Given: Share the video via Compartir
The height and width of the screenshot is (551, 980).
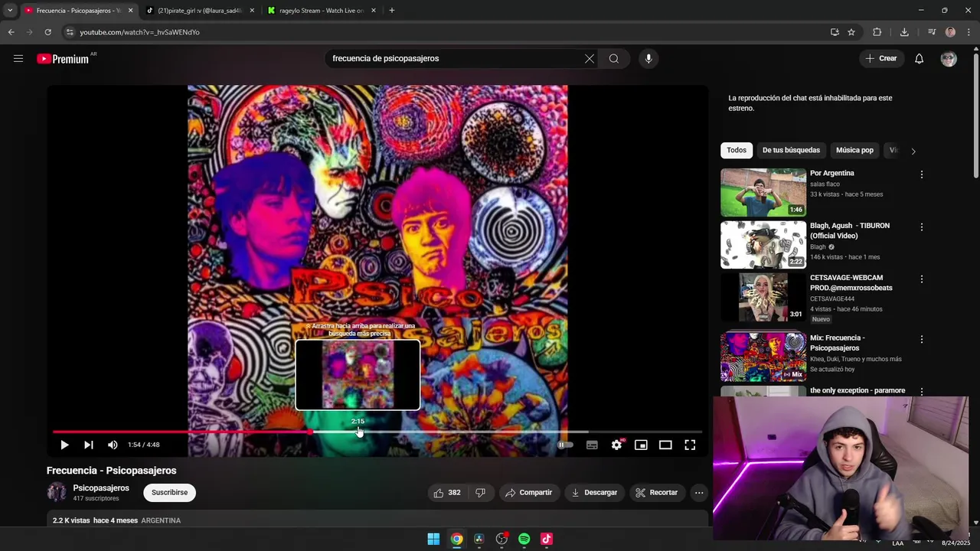Looking at the screenshot, I should 528,493.
